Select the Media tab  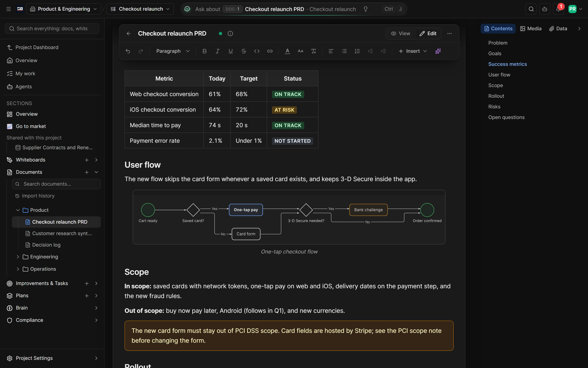click(531, 29)
